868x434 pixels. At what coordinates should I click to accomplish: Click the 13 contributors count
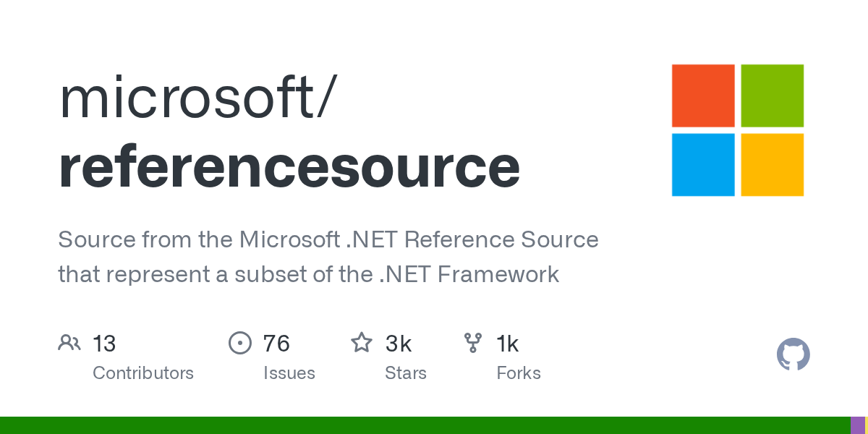(x=104, y=344)
